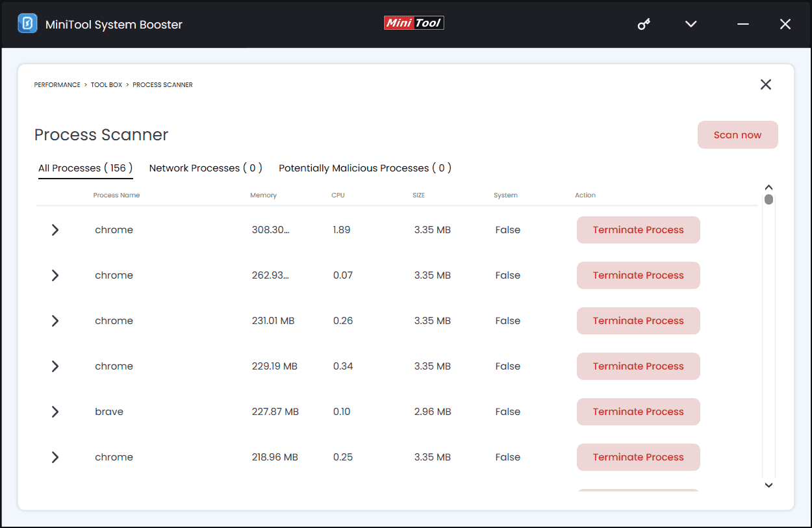Close the Process Scanner panel with X
812x528 pixels.
tap(766, 84)
